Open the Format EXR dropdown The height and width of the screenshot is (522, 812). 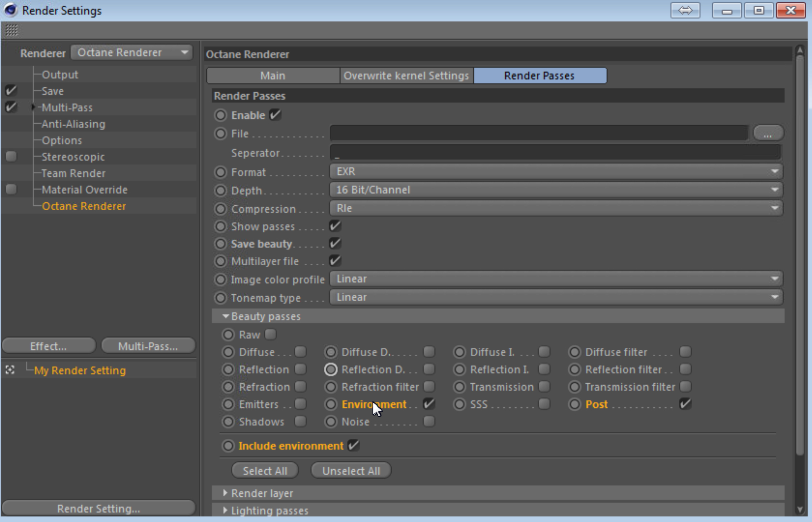tap(556, 171)
